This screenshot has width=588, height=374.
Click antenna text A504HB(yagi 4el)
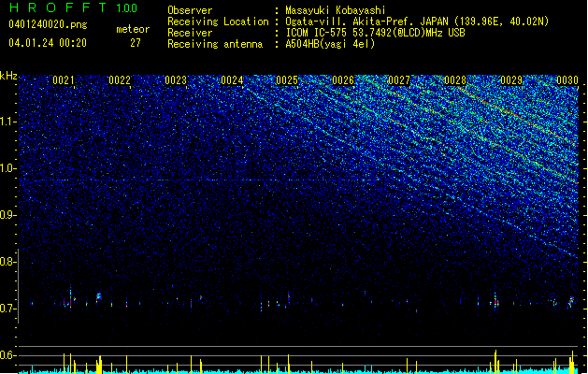330,44
